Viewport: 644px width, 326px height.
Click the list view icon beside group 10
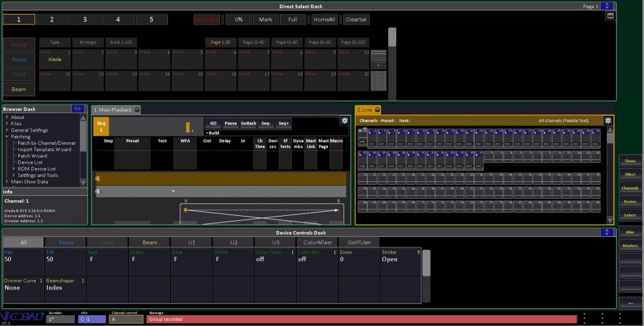click(x=378, y=55)
